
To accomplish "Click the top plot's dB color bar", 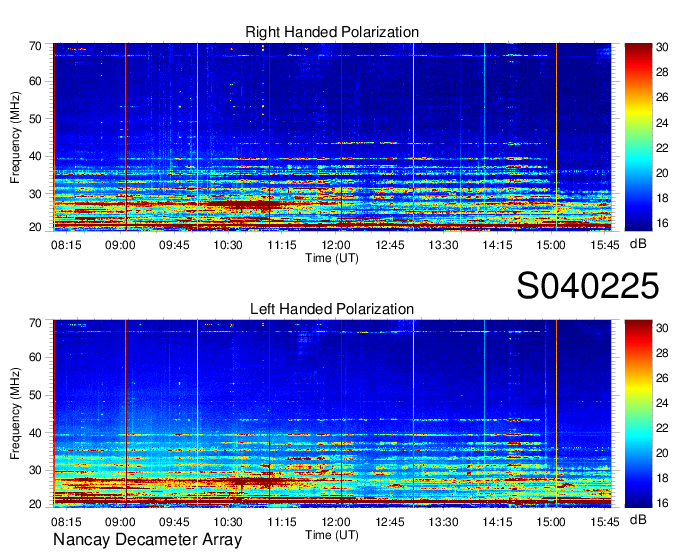I will click(x=638, y=137).
